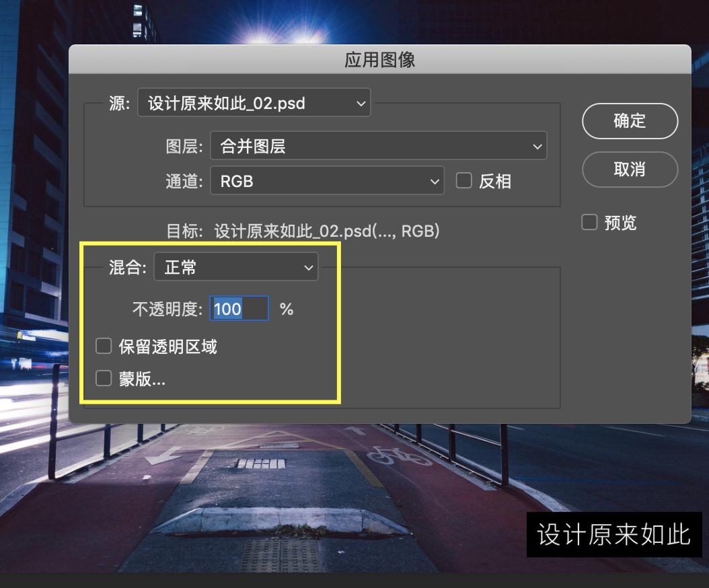This screenshot has width=709, height=588.
Task: Click the % label beside the opacity field
Action: pos(287,309)
